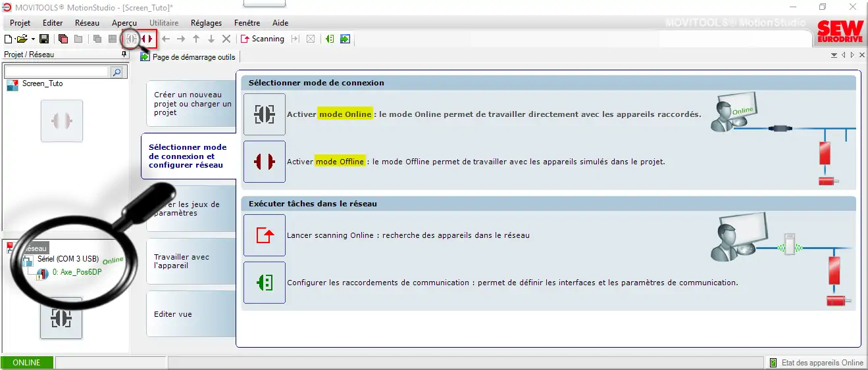Open the Editer menu
Viewport: 868px width, 370px height.
pyautogui.click(x=53, y=23)
